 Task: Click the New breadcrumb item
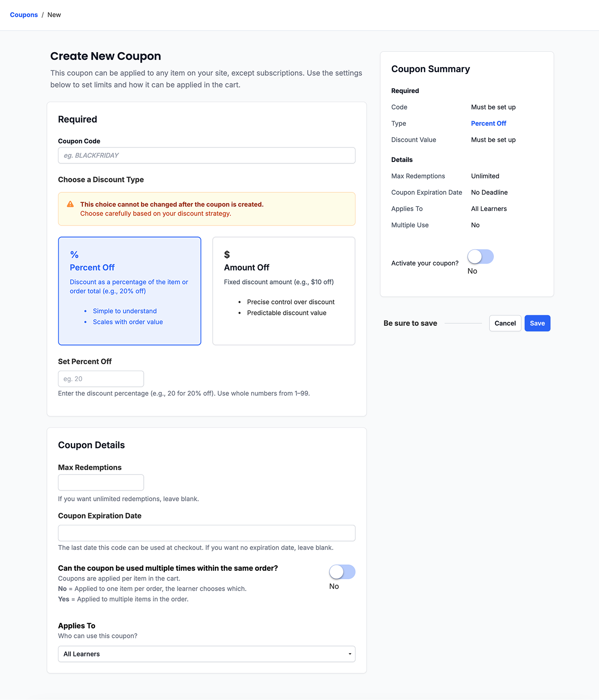(54, 15)
